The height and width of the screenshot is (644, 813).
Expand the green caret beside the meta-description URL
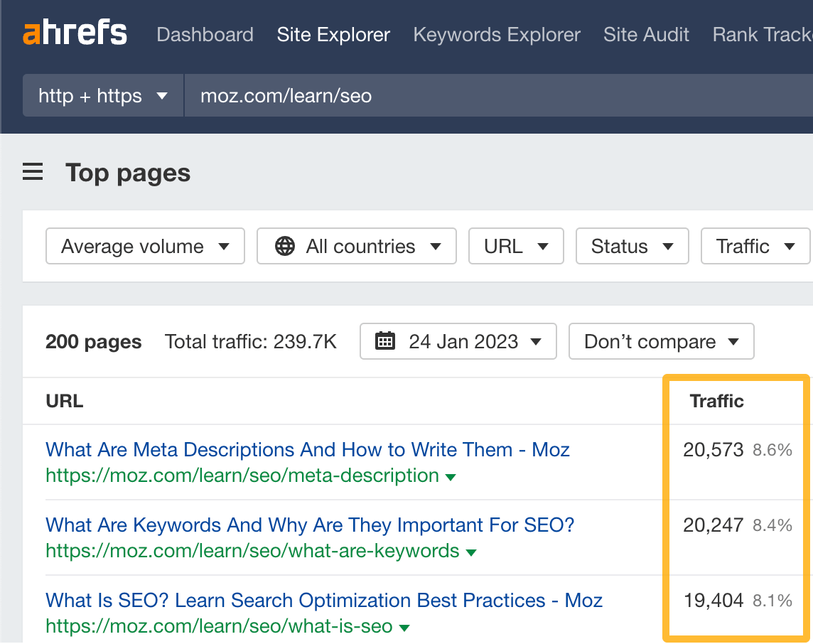(x=451, y=476)
